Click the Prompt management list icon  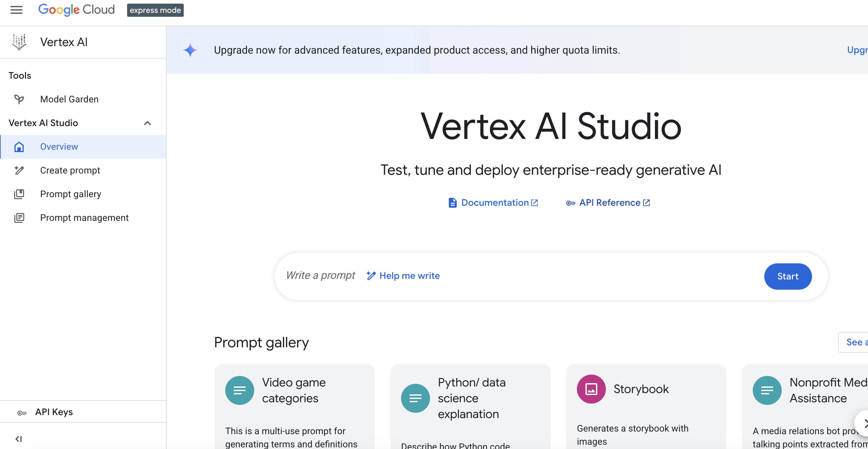coord(19,218)
